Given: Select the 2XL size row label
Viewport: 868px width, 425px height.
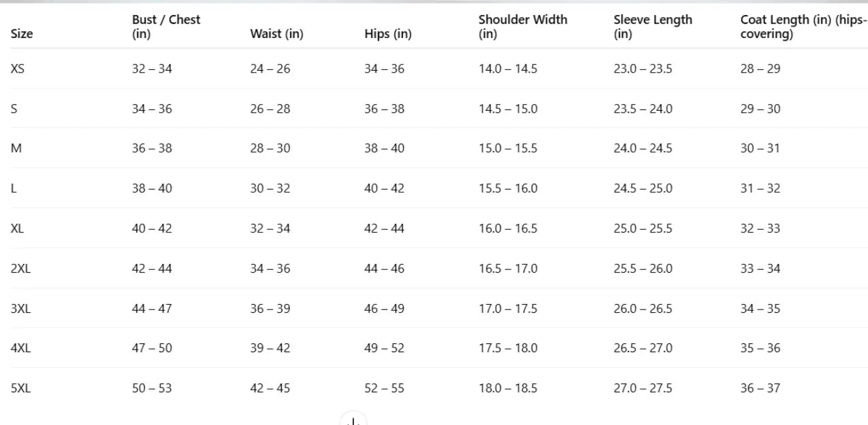Looking at the screenshot, I should [20, 269].
